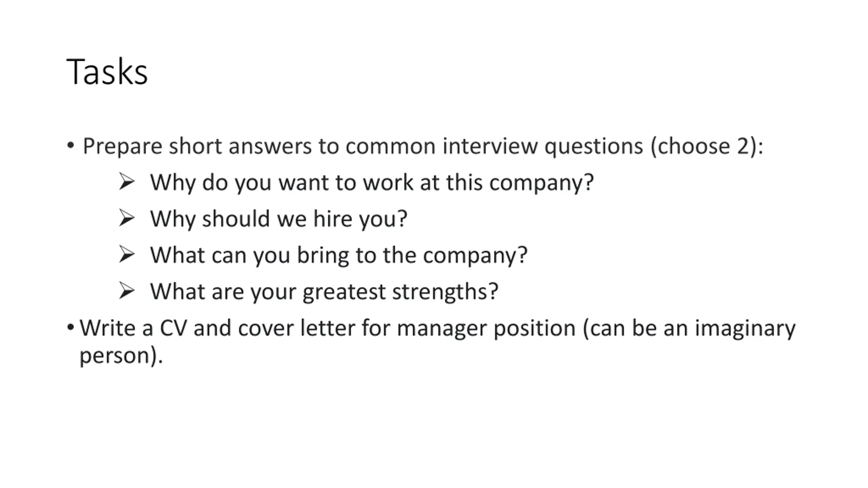Viewport: 868px width, 488px height.
Task: Select the "Why should we hire you?" line
Action: (x=278, y=219)
